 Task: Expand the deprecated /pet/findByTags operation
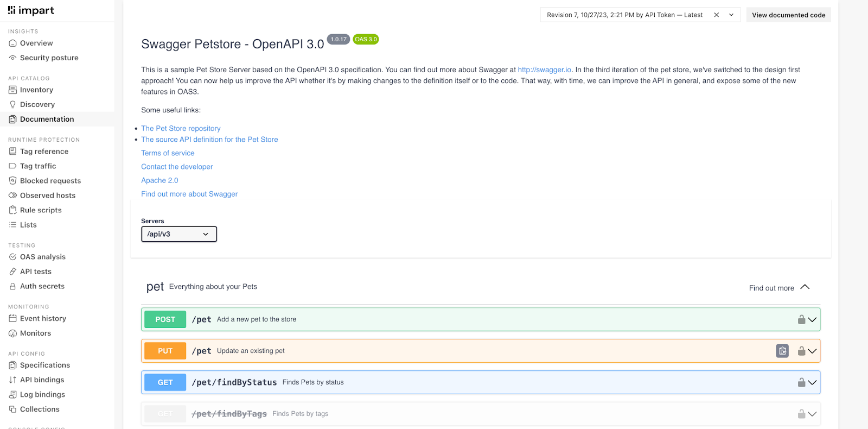[x=812, y=414]
